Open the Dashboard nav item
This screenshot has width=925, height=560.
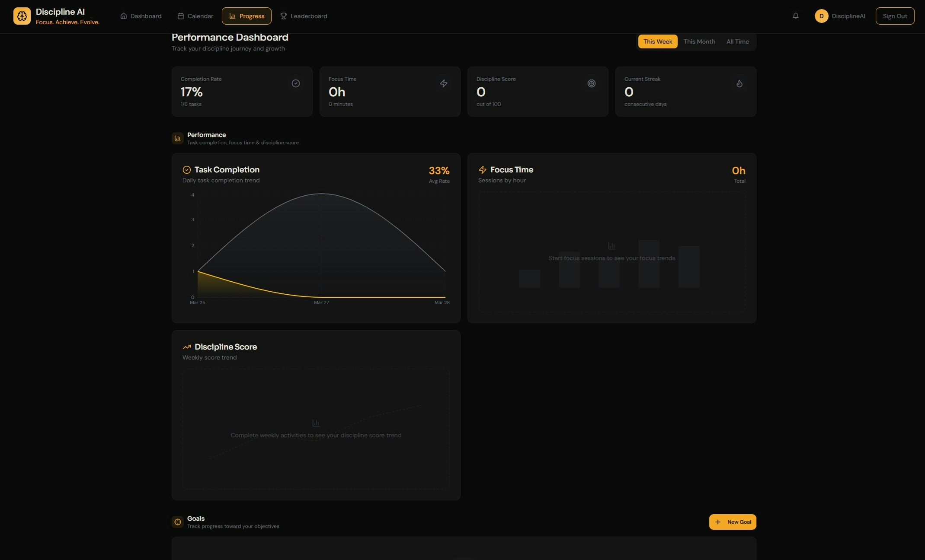[141, 16]
